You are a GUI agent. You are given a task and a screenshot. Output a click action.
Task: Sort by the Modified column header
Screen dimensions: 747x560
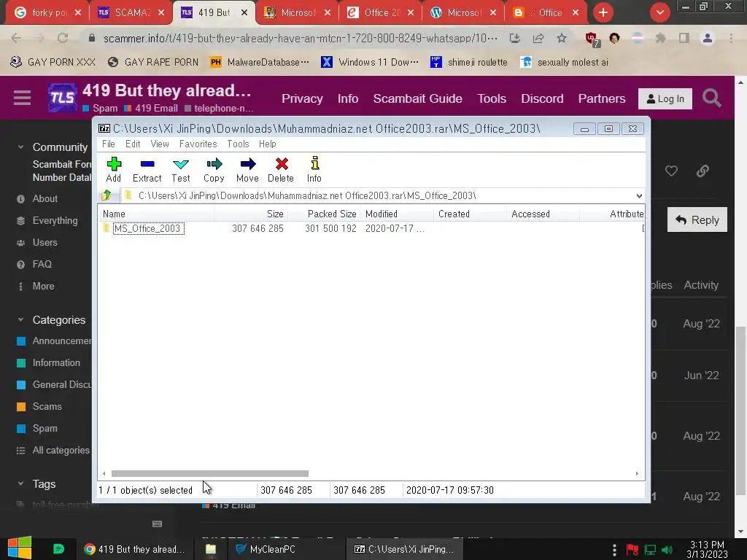tap(397, 214)
